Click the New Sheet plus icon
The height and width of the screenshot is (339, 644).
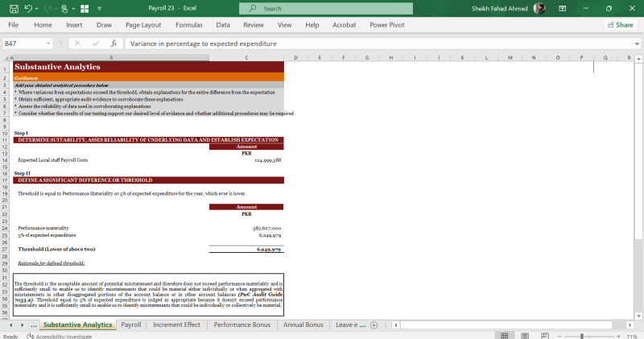pyautogui.click(x=374, y=325)
